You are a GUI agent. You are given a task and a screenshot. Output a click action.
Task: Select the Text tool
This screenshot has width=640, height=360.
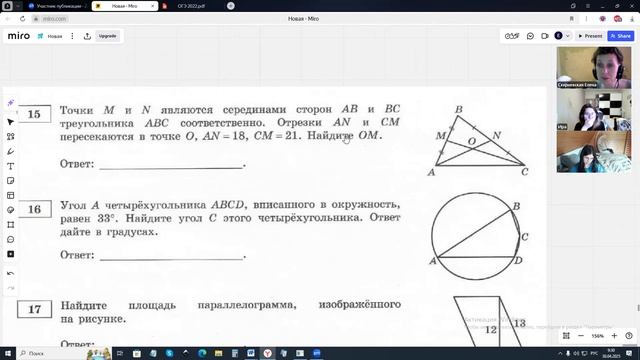11,166
